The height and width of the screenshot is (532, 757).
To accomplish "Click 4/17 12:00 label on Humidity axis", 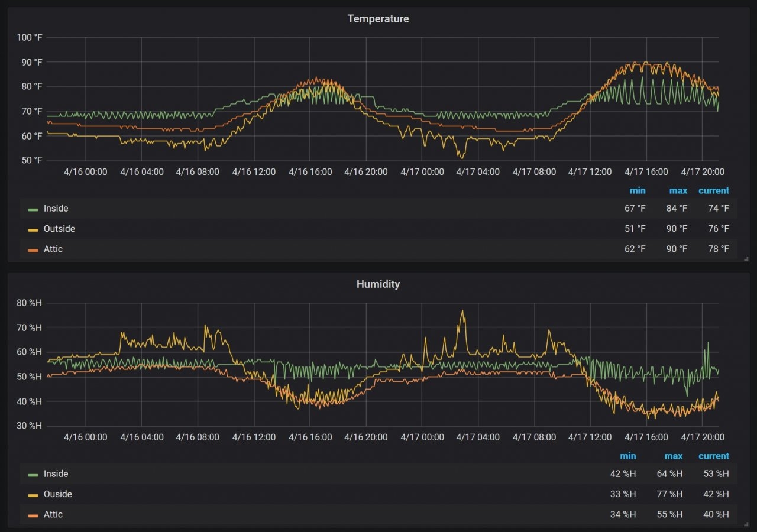I will (590, 437).
